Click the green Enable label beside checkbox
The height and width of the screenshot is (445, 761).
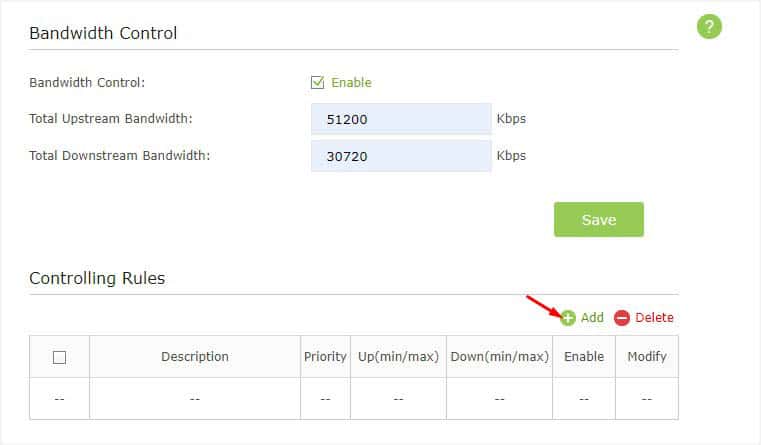point(351,82)
